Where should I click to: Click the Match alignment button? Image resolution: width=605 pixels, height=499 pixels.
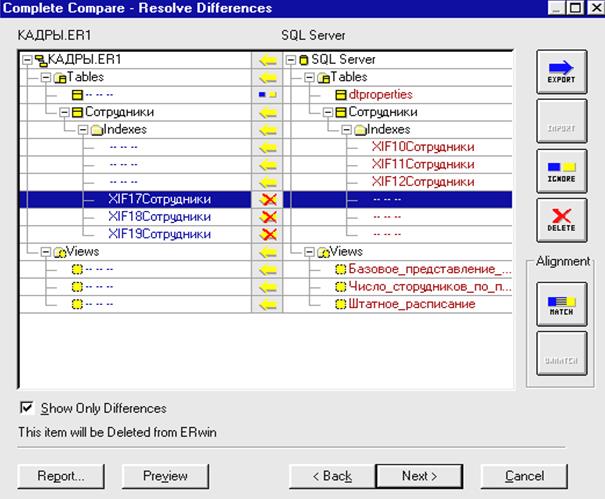coord(562,304)
